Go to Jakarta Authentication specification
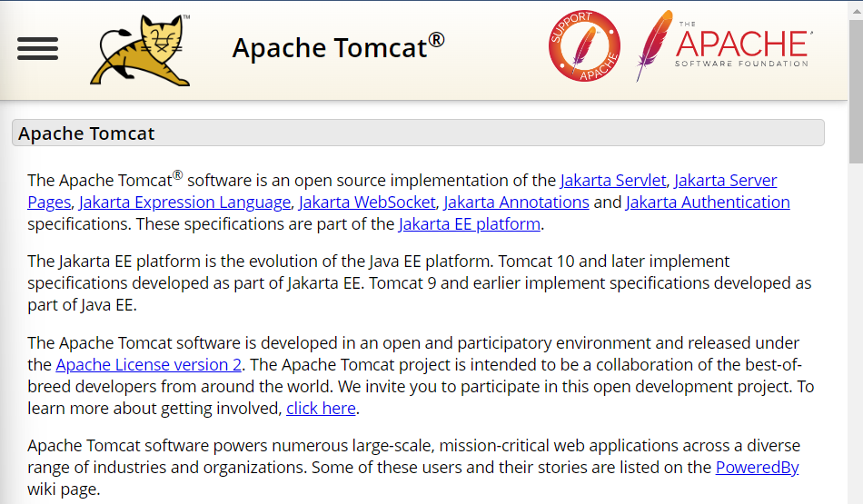The width and height of the screenshot is (863, 504). 708,203
